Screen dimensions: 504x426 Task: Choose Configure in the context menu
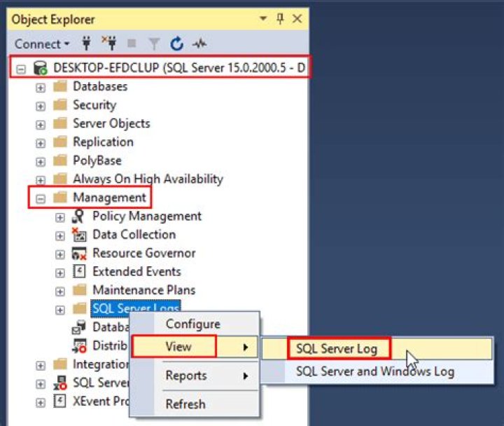pos(193,324)
